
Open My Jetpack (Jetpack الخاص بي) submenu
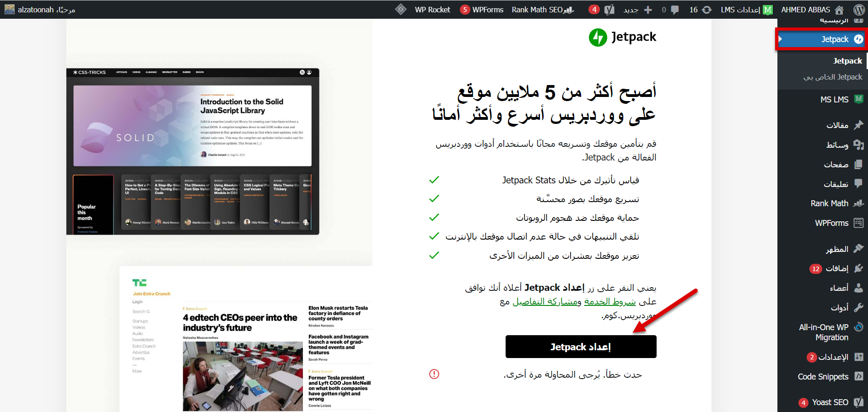pos(833,77)
